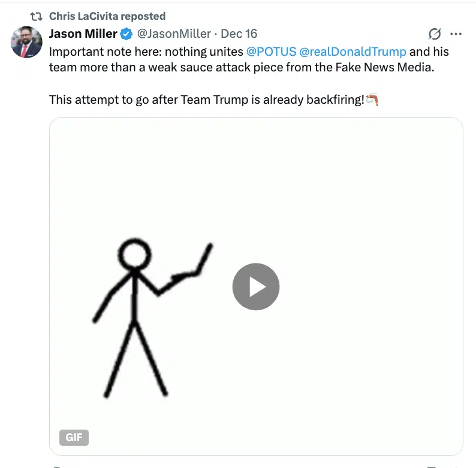Click the Jason Miller display name
The height and width of the screenshot is (468, 476).
click(83, 34)
